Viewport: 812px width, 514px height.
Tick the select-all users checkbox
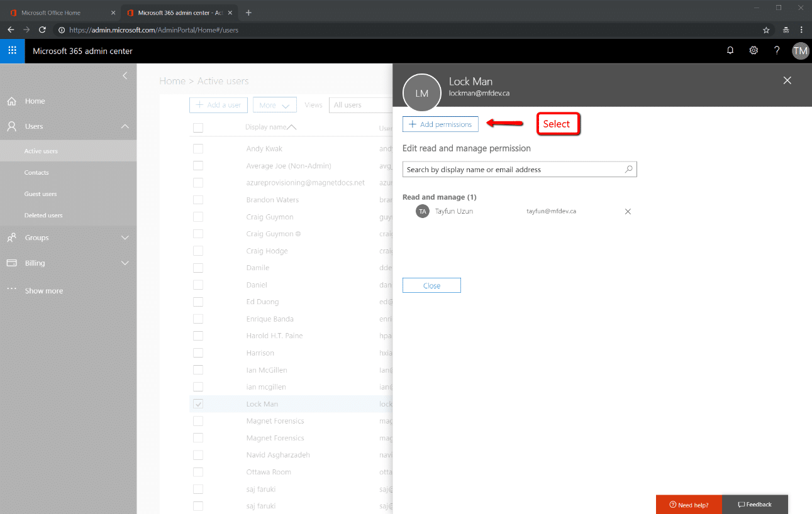(x=198, y=128)
